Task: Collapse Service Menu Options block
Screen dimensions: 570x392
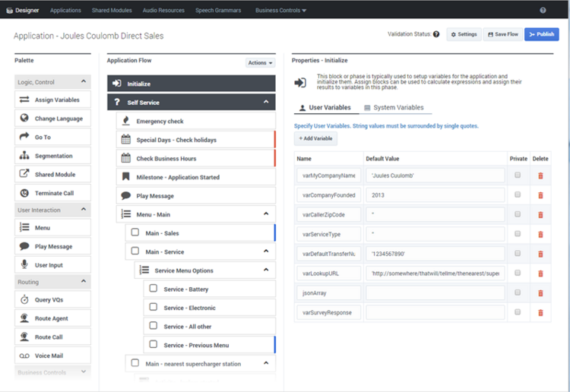Action: click(x=266, y=270)
